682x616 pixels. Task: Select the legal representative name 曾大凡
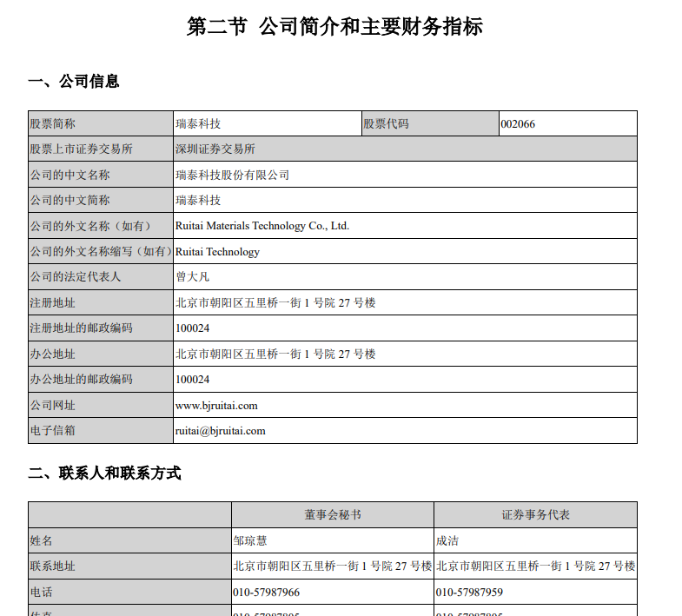point(192,276)
